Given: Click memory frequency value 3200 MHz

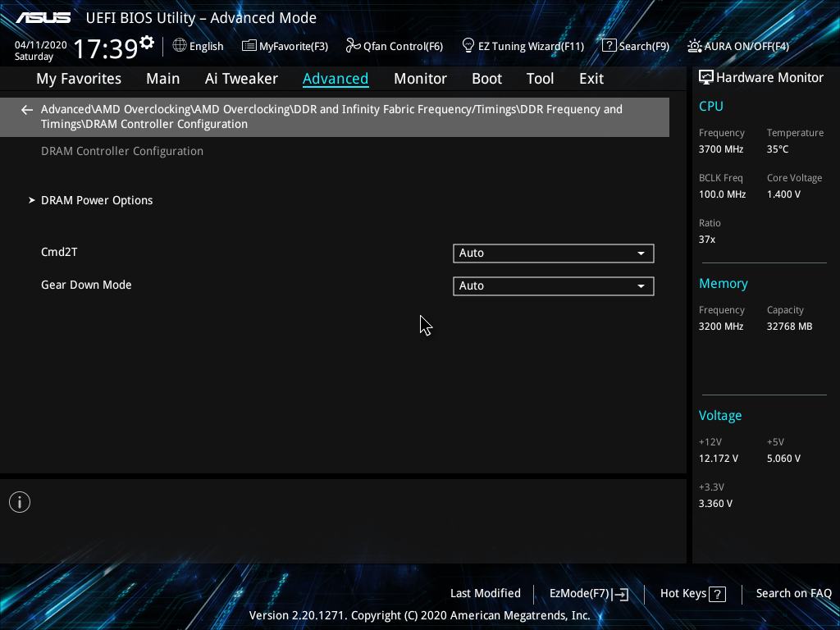Looking at the screenshot, I should pos(720,326).
